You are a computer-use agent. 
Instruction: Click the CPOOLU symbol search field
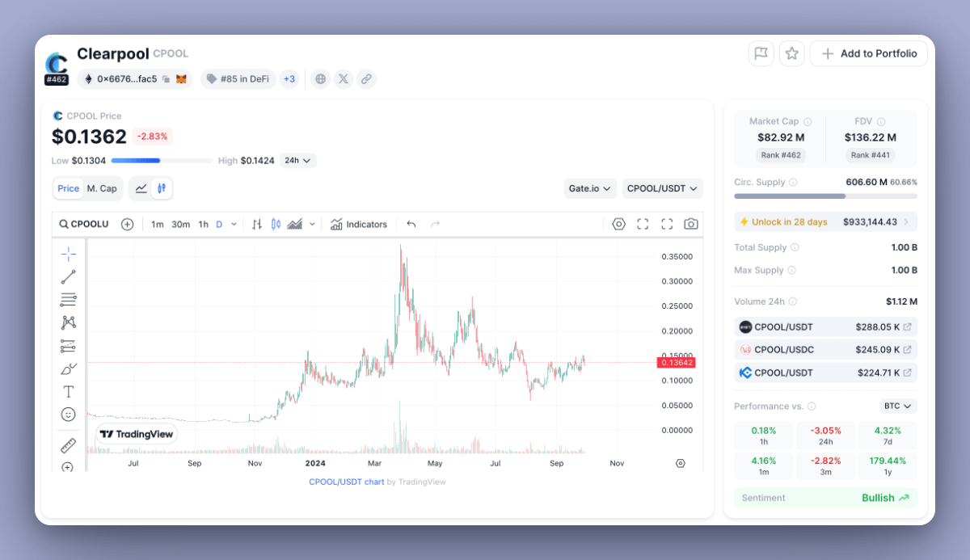click(84, 224)
